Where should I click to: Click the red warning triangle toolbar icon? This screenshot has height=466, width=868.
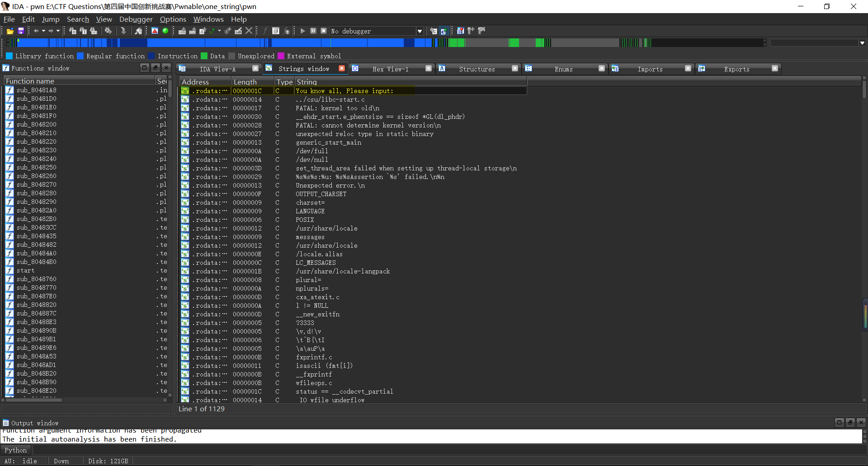[155, 31]
